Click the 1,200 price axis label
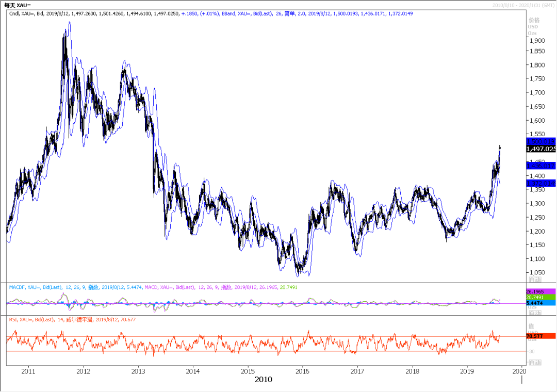557x392 pixels. [x=537, y=232]
